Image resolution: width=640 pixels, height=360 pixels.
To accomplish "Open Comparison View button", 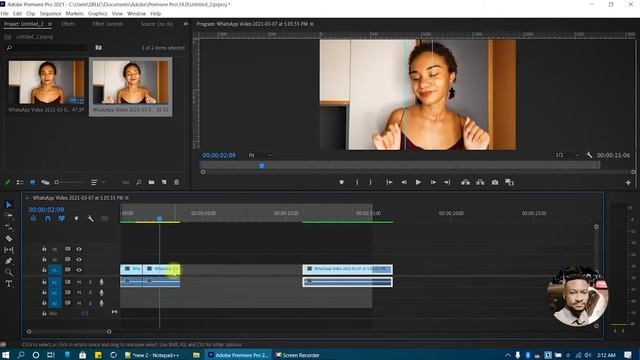I will point(509,182).
